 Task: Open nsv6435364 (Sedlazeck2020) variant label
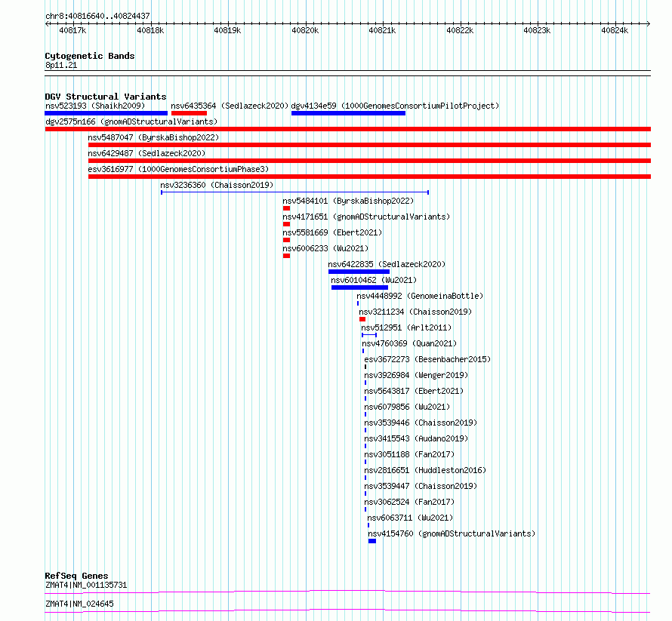(230, 106)
